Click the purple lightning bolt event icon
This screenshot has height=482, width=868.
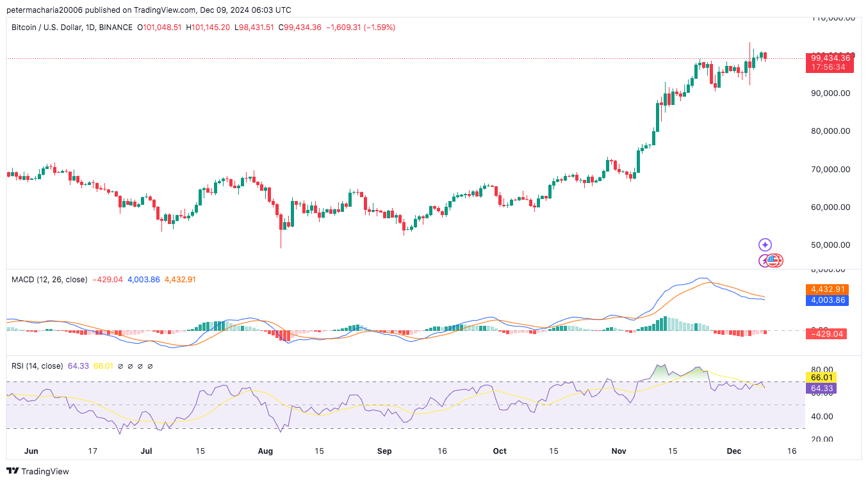(x=764, y=261)
